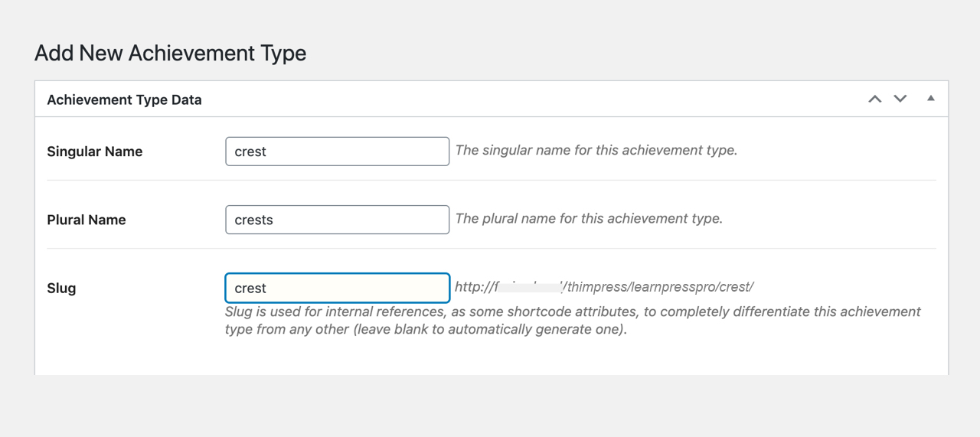
Task: Focus the Singular Name input field
Action: [x=337, y=152]
